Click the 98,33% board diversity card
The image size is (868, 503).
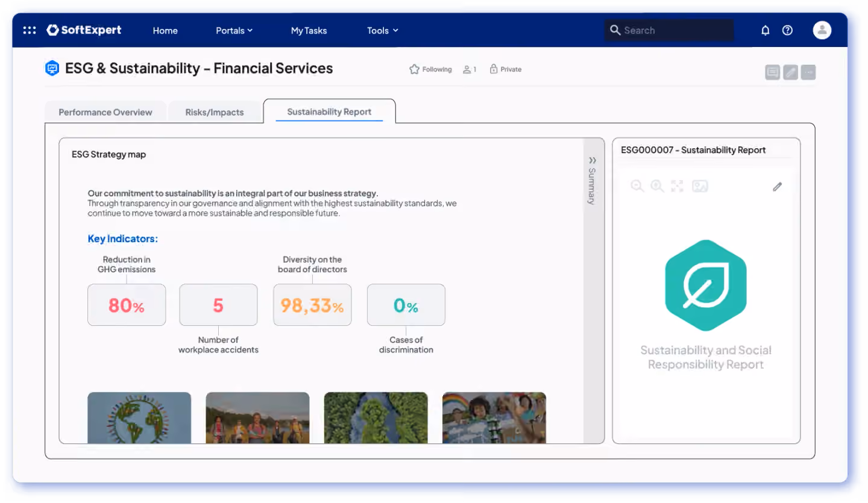(312, 305)
